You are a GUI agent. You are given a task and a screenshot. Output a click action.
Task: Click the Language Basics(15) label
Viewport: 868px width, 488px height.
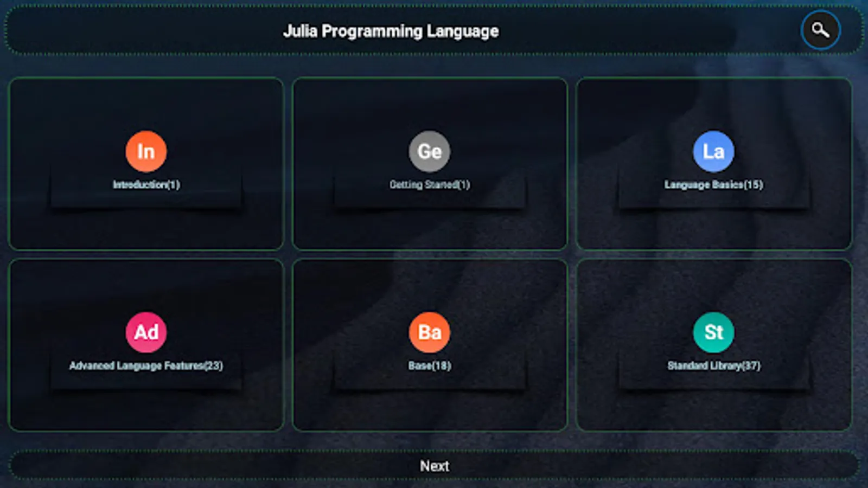coord(712,184)
